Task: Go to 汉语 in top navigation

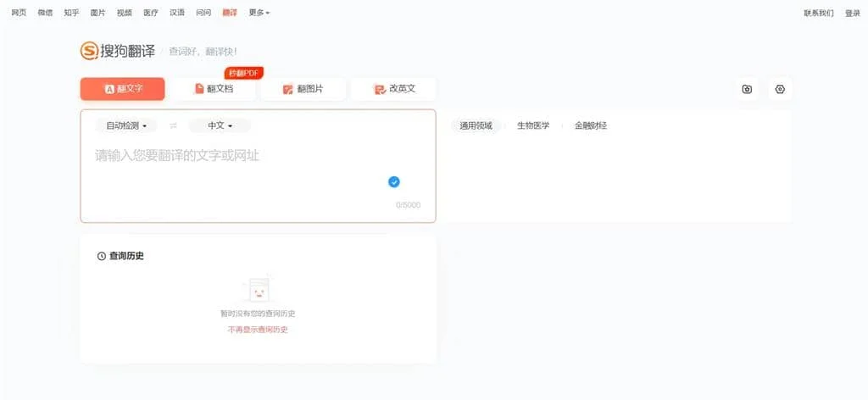Action: [x=177, y=13]
